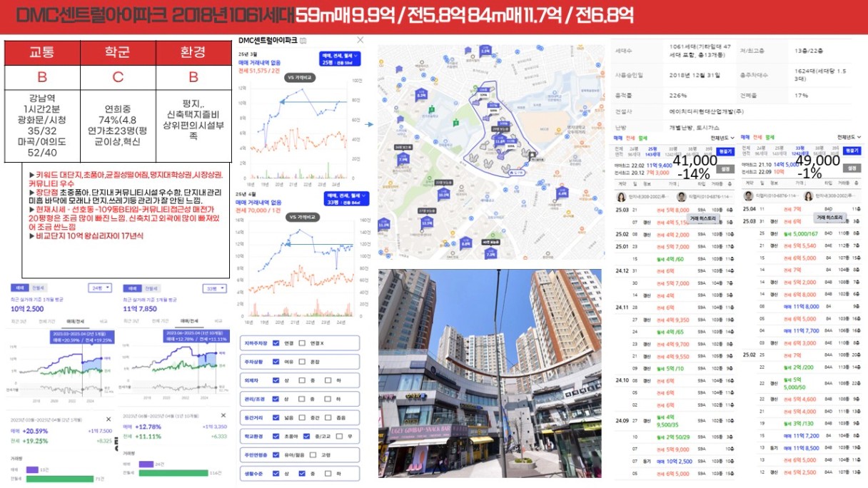Viewport: 868px width, 488px height.
Task: Select the 4.4억 price marker on the map
Action: (x=562, y=193)
